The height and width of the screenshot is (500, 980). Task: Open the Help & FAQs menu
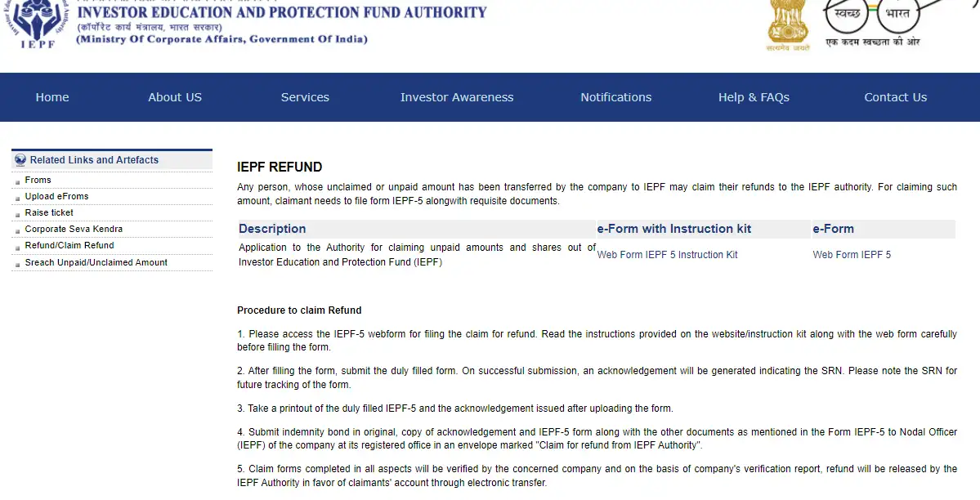[x=754, y=96]
